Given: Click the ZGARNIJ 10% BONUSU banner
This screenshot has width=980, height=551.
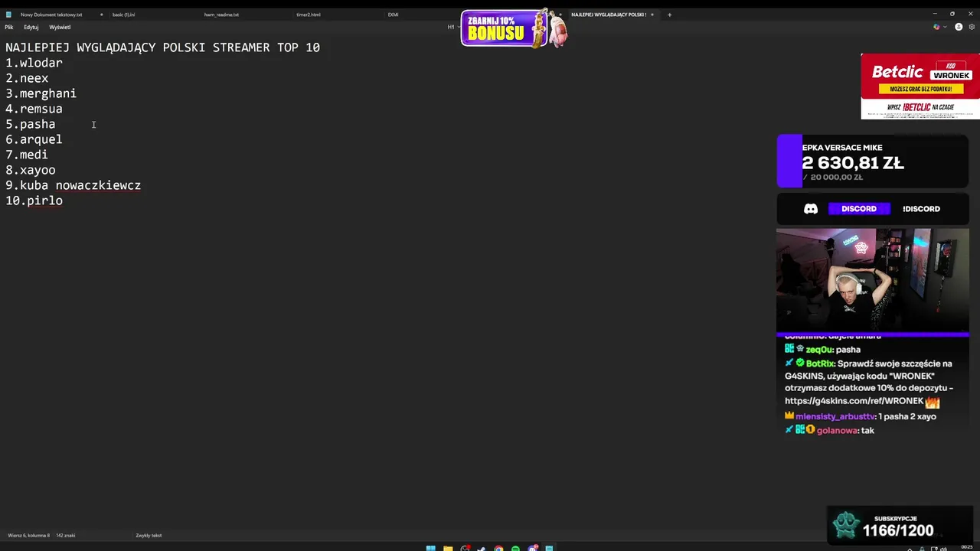Looking at the screenshot, I should pos(514,28).
